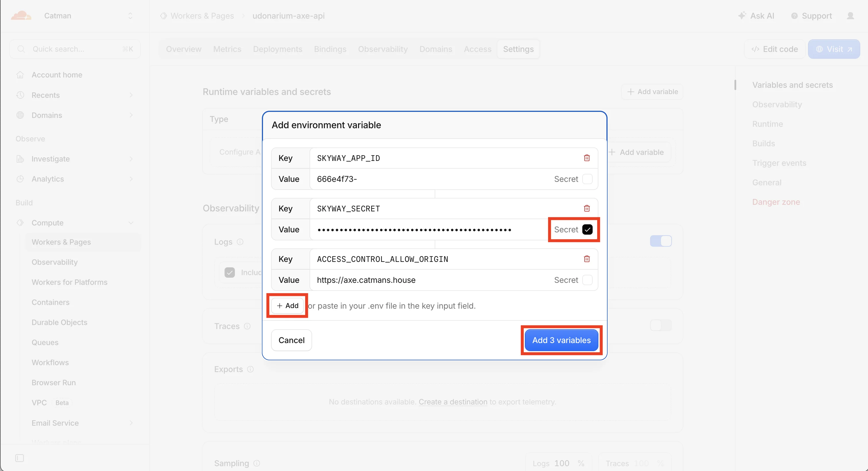Switch to the Metrics tab
The width and height of the screenshot is (868, 471).
point(227,49)
